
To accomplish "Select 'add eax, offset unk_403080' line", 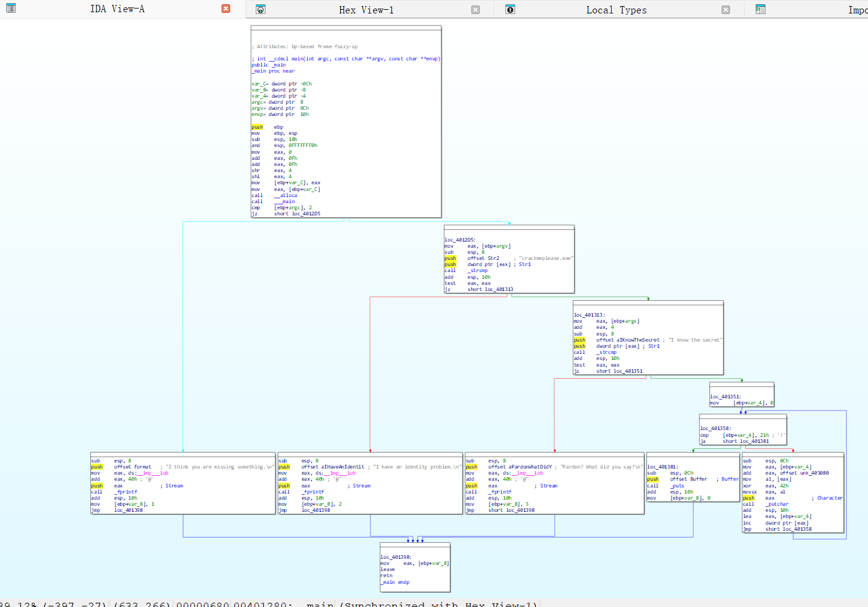I will click(786, 473).
